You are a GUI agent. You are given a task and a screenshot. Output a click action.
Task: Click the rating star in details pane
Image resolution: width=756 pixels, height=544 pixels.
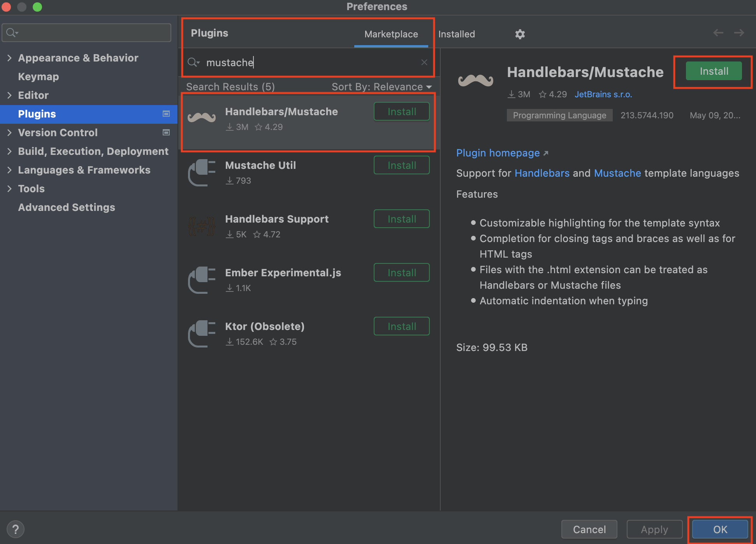point(542,94)
